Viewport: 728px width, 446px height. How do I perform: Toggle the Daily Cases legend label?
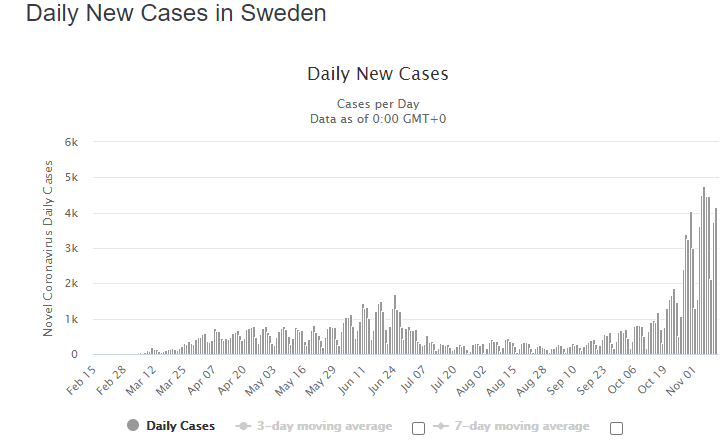pos(180,426)
